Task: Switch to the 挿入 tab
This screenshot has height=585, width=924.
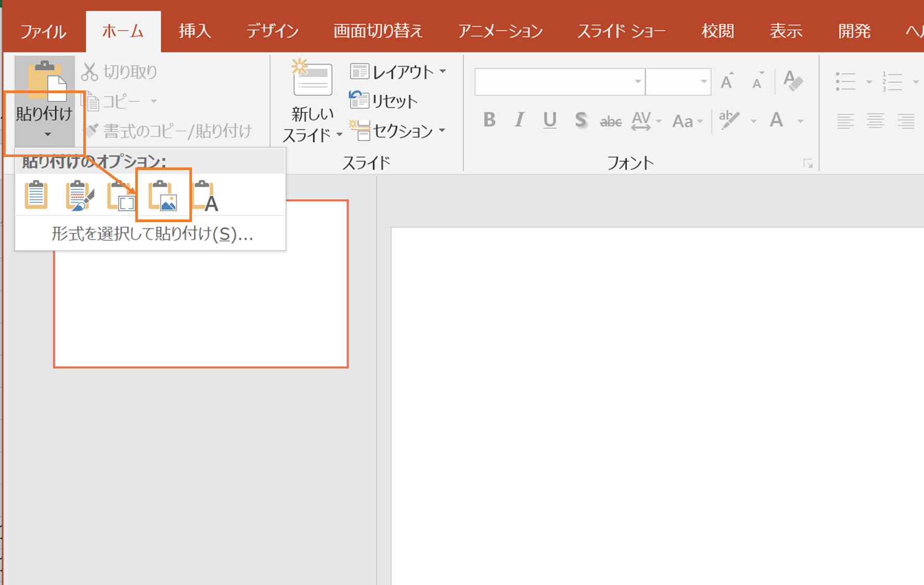Action: coord(195,31)
